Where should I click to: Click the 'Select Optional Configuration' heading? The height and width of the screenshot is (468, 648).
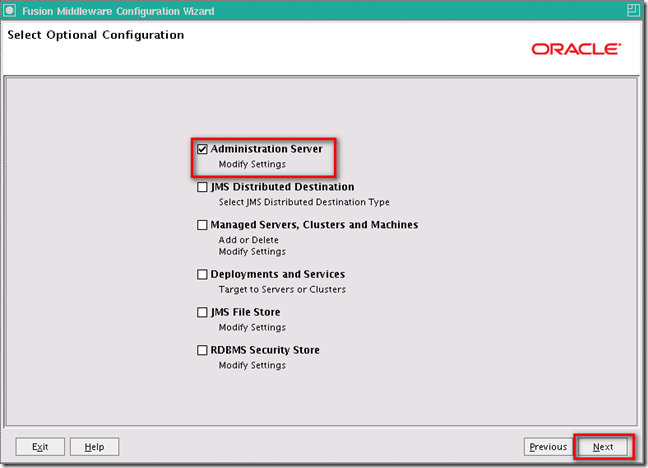coord(96,35)
